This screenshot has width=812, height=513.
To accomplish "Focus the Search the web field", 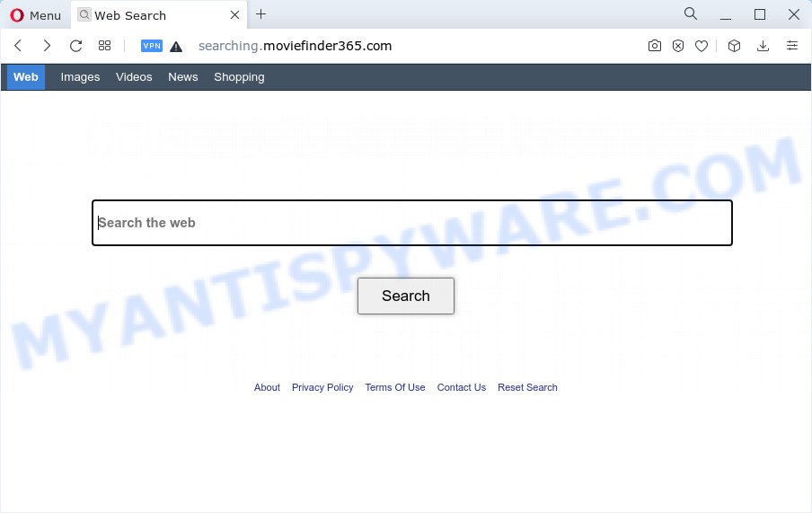I will pyautogui.click(x=412, y=222).
